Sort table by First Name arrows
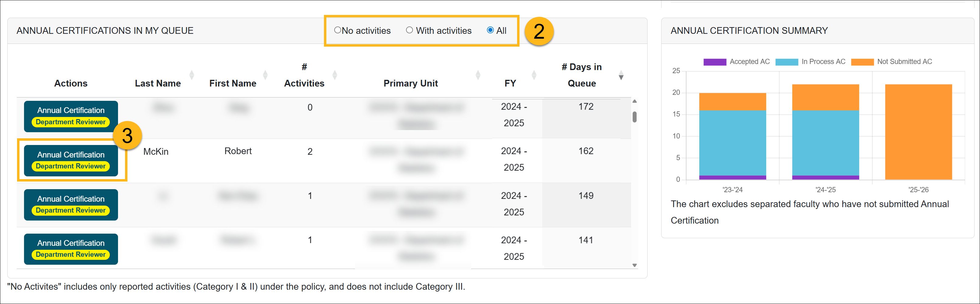The width and height of the screenshot is (980, 304). tap(265, 75)
